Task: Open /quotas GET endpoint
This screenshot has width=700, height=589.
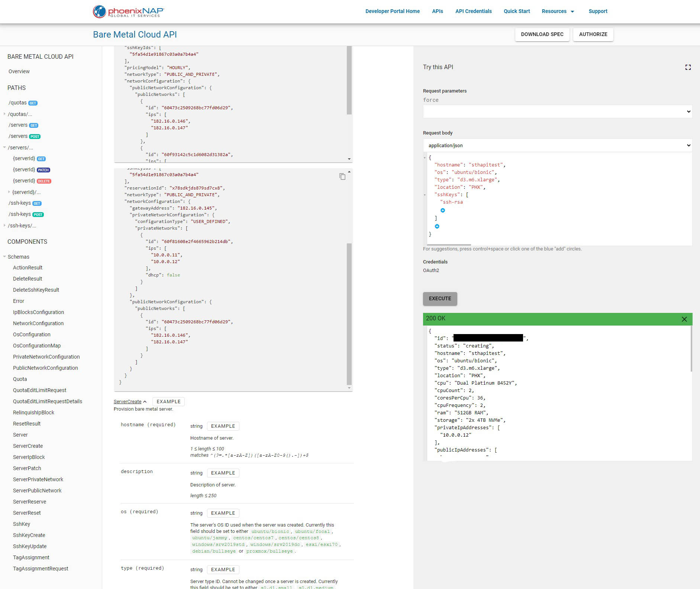Action: (23, 103)
